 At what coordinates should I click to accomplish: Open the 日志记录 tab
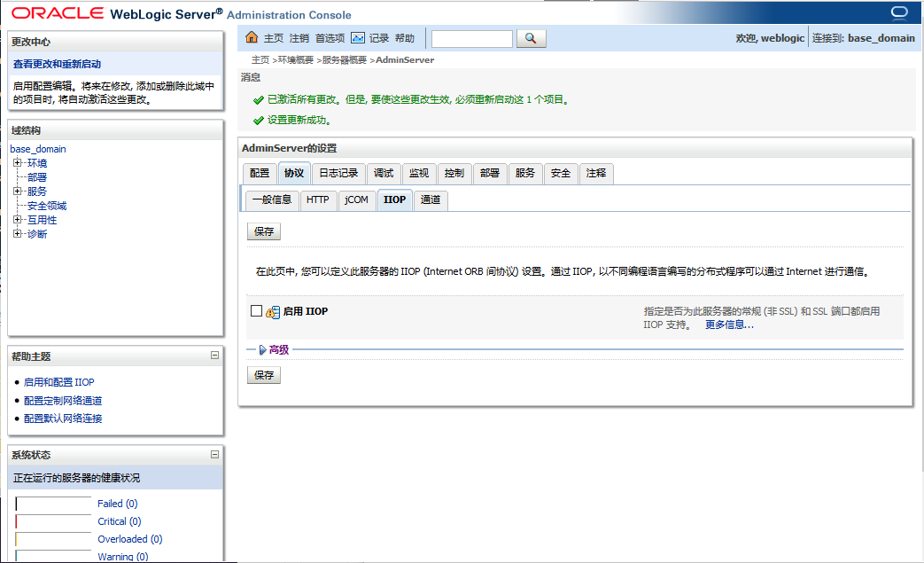click(x=338, y=174)
